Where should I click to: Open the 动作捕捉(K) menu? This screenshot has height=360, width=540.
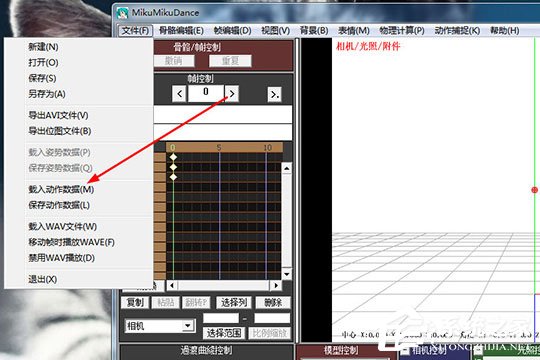pos(457,31)
